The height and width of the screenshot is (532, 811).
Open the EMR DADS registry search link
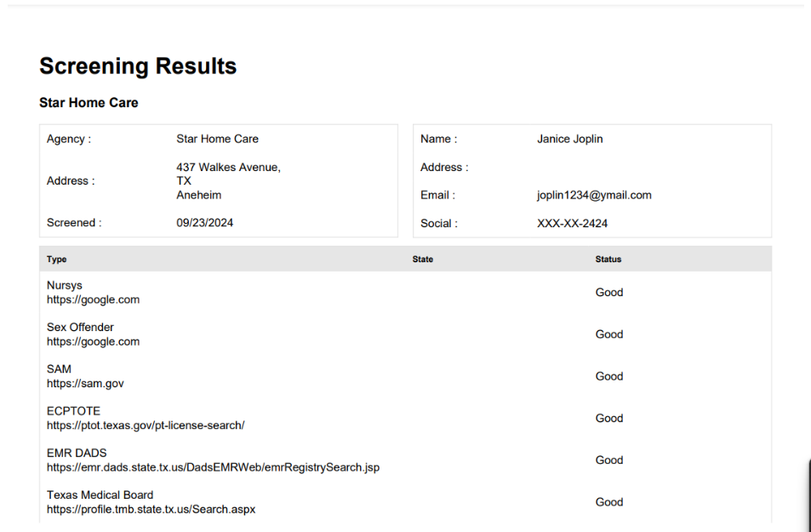[x=213, y=467]
